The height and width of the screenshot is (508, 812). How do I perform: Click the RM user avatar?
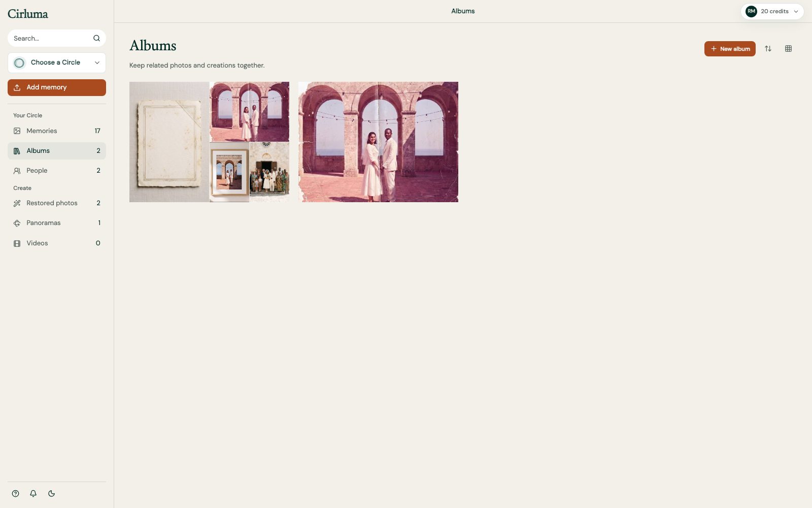751,11
